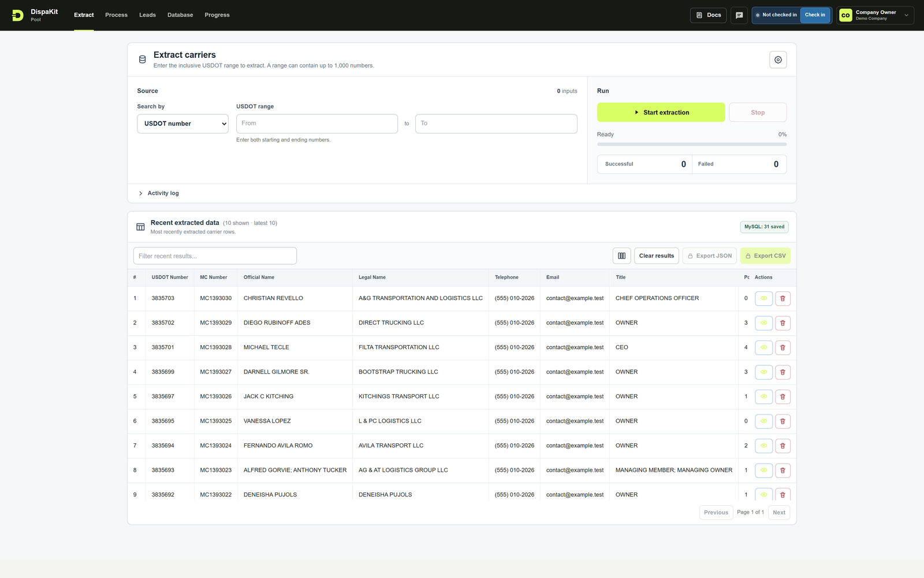Delete the DENEISHA PUJOLS row
The image size is (924, 578).
click(783, 494)
